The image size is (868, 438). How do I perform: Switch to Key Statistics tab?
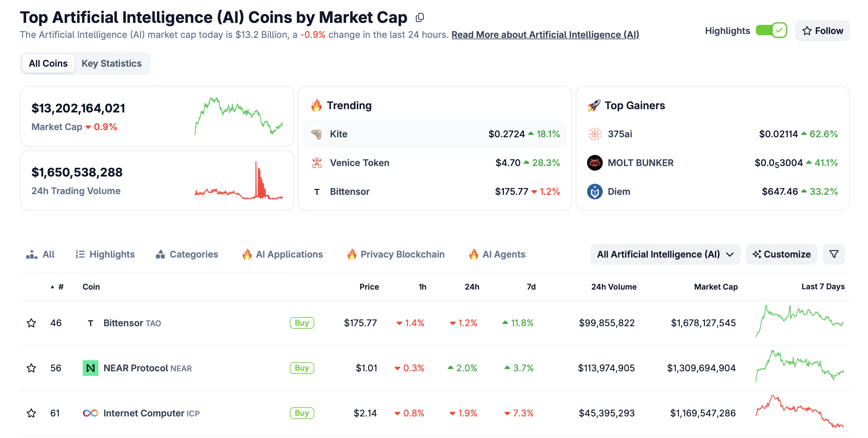tap(111, 63)
